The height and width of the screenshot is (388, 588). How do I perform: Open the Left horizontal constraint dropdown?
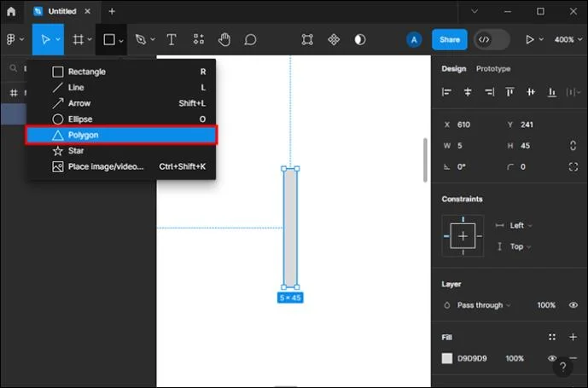[x=521, y=225]
